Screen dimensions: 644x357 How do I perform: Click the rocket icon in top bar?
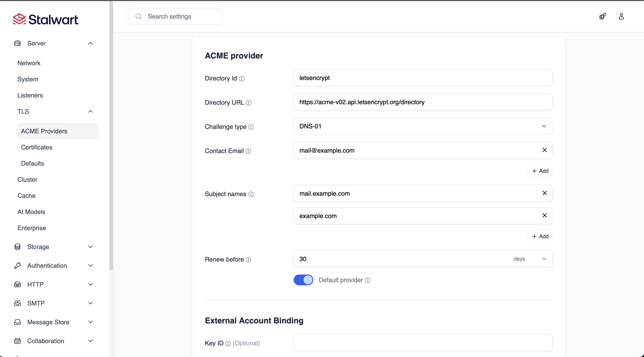tap(602, 17)
